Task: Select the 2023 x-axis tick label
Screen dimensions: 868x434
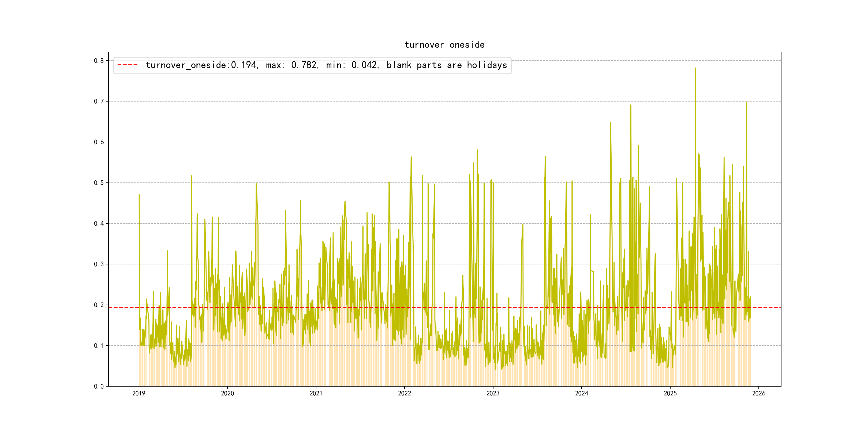Action: pyautogui.click(x=493, y=393)
